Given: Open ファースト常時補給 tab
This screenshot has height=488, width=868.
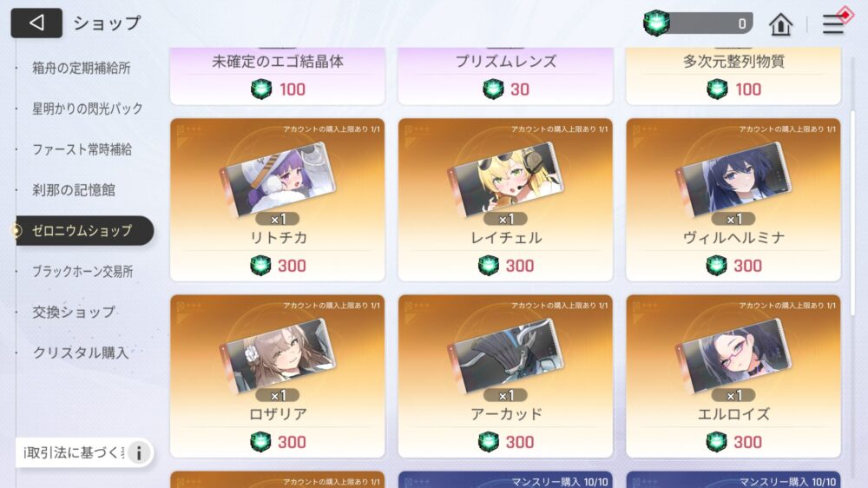Looking at the screenshot, I should pyautogui.click(x=82, y=149).
